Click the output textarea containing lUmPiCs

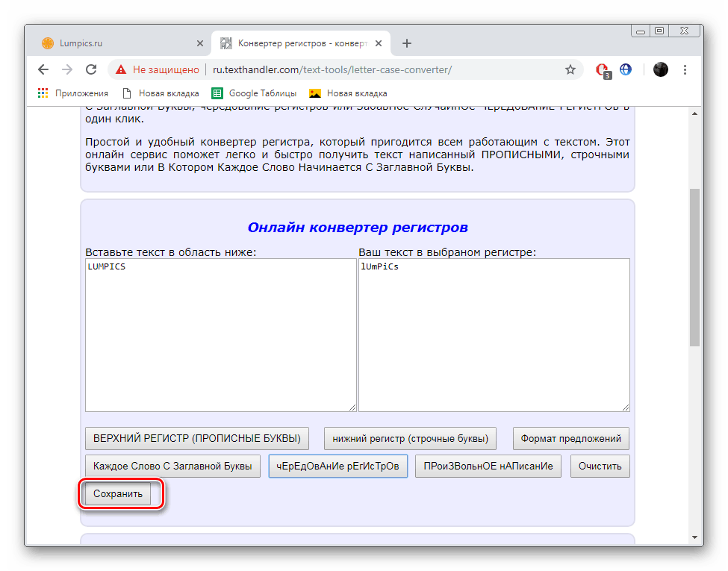point(494,334)
